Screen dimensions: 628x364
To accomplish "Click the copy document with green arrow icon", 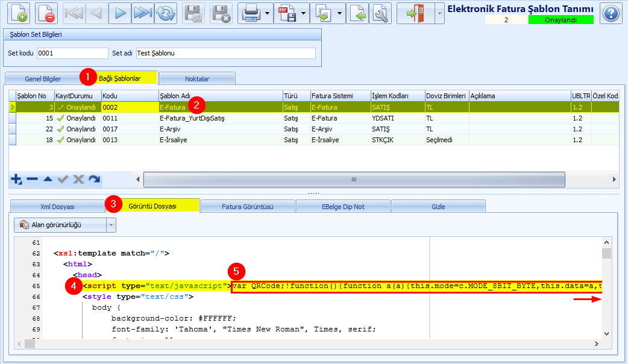I will point(324,13).
